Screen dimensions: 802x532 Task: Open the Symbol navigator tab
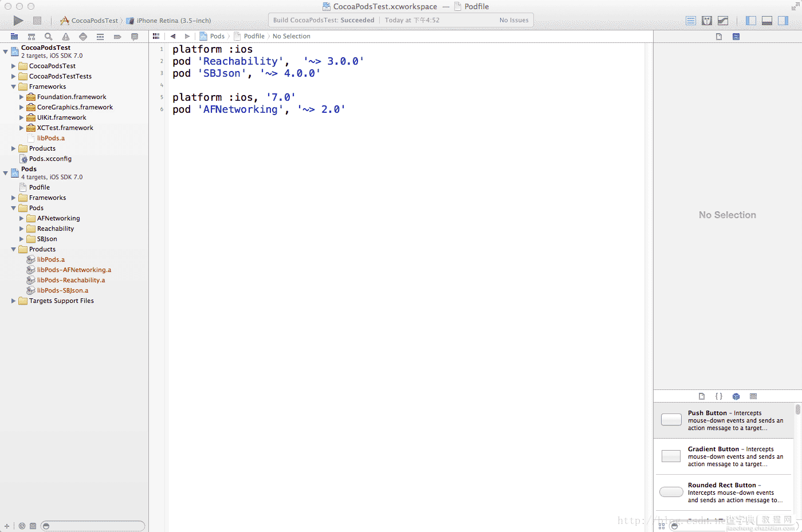(32, 37)
